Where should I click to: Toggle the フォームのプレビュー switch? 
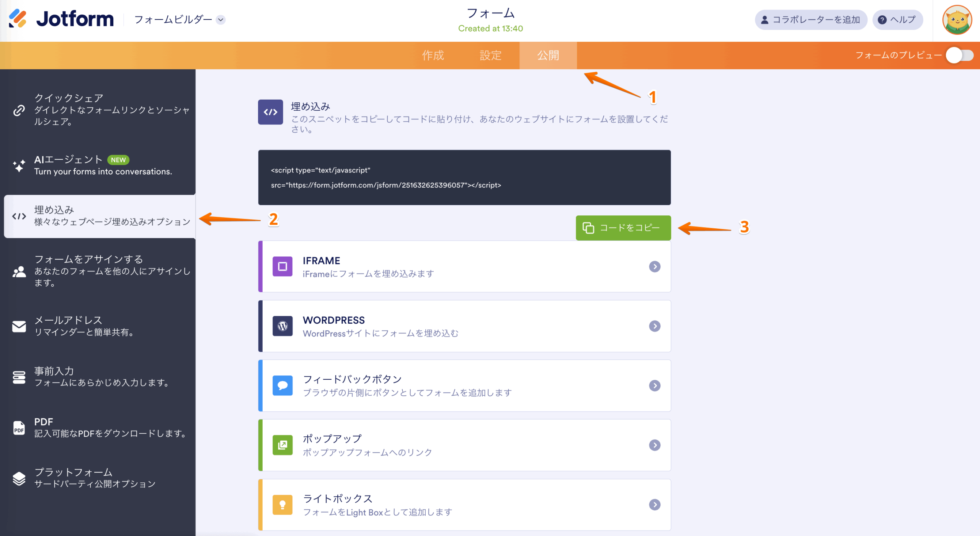pyautogui.click(x=959, y=55)
